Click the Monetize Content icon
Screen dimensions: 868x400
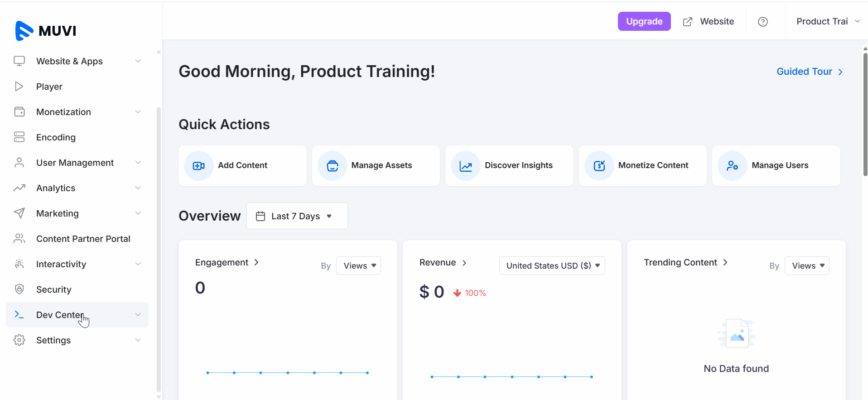(599, 166)
